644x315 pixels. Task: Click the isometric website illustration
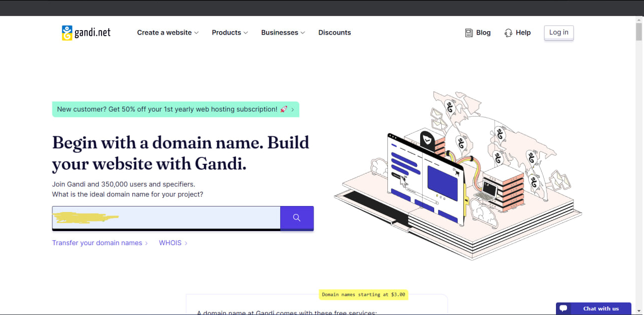pyautogui.click(x=458, y=176)
